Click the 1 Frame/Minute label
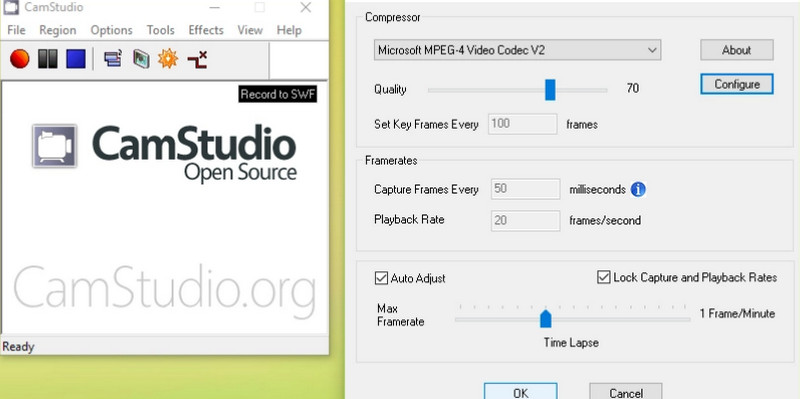The height and width of the screenshot is (399, 800). point(737,313)
